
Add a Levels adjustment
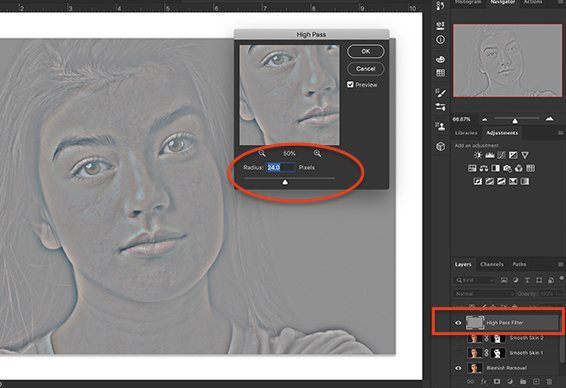coord(490,155)
